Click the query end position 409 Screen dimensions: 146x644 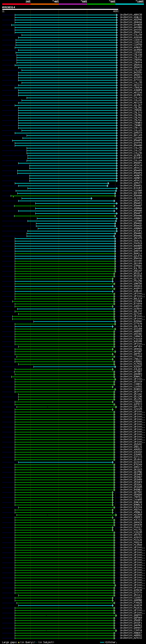(x=115, y=11)
